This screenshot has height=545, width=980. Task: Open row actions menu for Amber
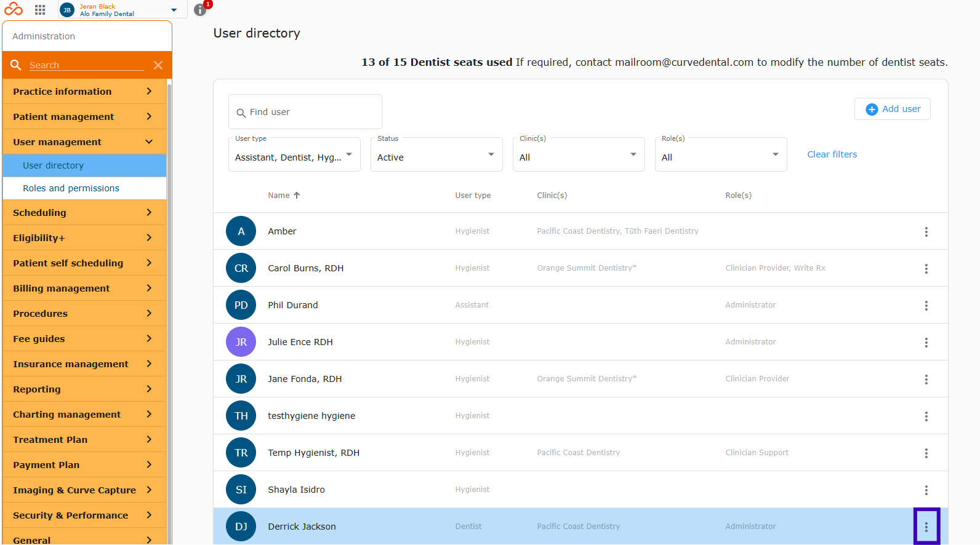tap(926, 232)
